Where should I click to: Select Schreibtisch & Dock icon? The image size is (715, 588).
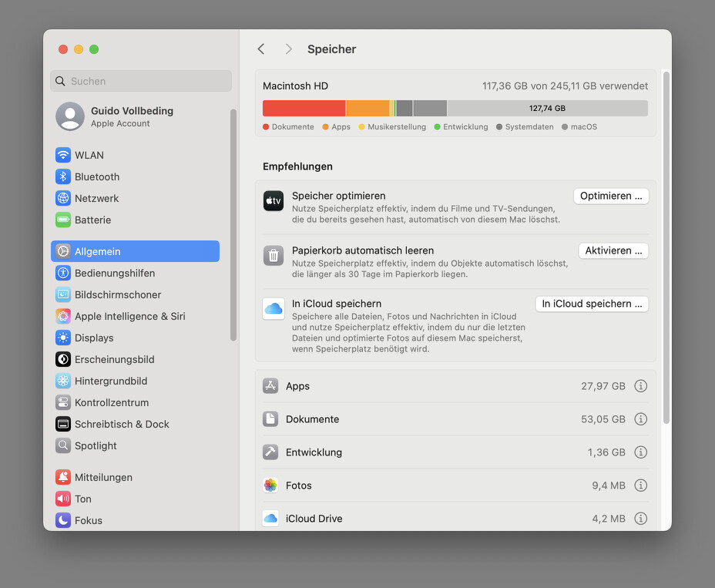click(63, 424)
